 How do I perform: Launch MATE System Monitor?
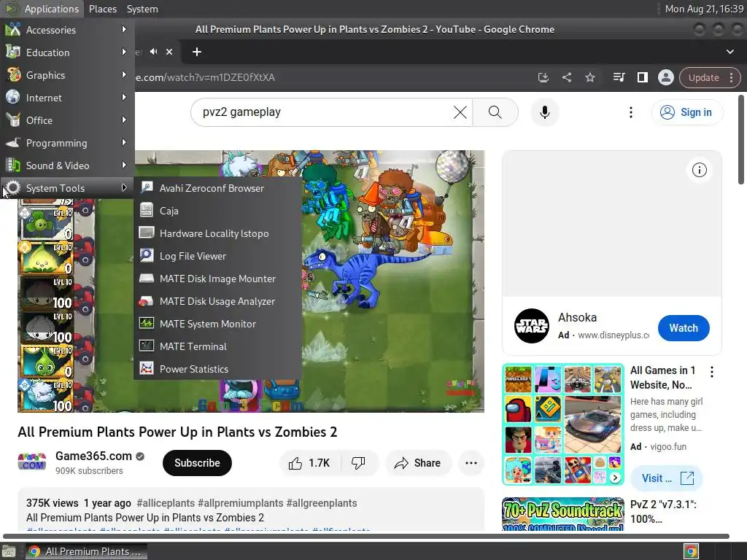point(217,324)
